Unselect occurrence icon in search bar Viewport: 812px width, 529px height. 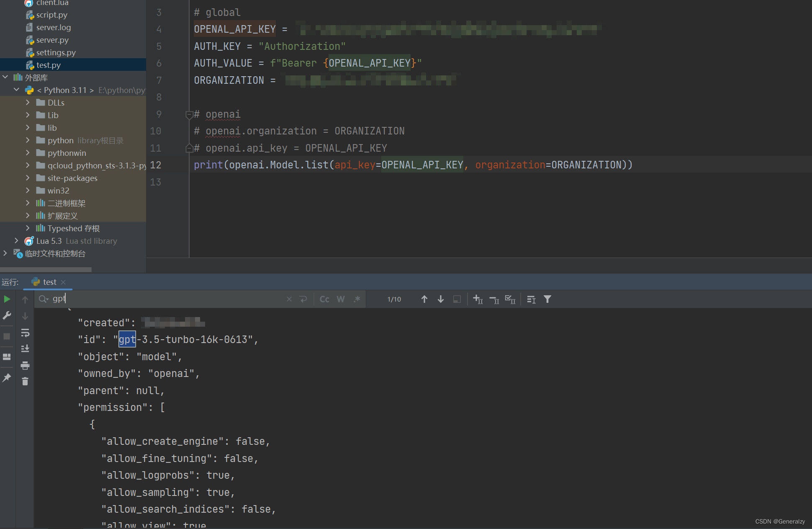pyautogui.click(x=494, y=299)
